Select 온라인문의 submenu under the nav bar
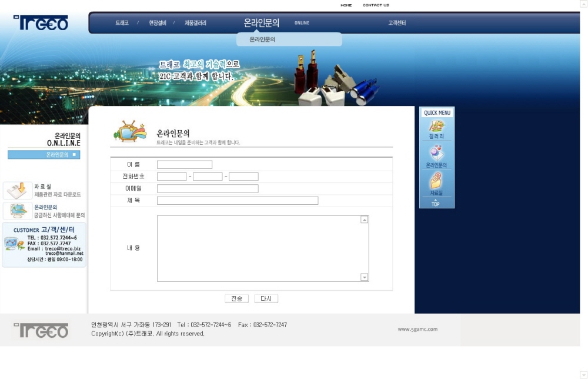Viewport: 588px width, 379px height. 262,39
